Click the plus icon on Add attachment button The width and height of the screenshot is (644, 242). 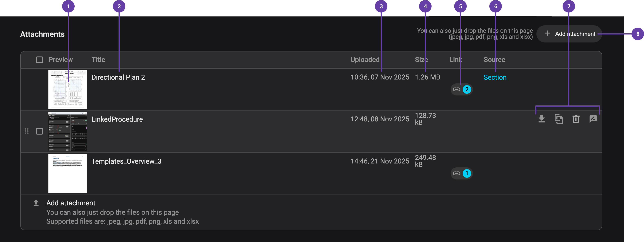tap(548, 34)
